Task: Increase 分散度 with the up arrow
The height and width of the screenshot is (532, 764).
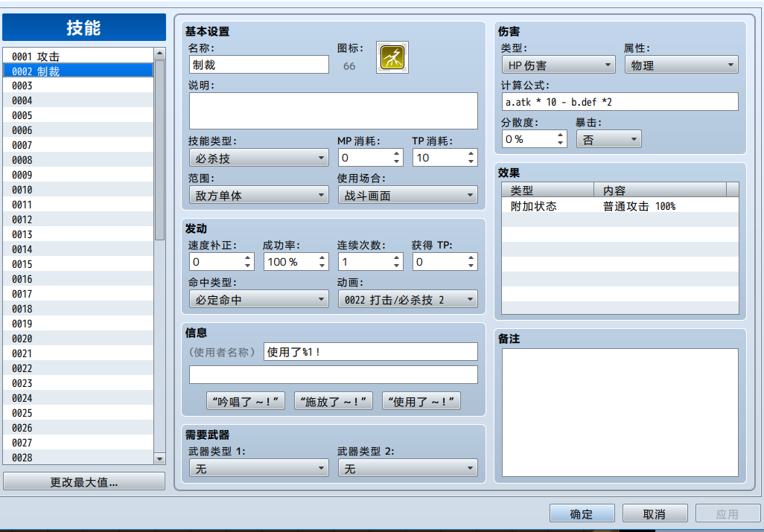Action: [x=560, y=135]
